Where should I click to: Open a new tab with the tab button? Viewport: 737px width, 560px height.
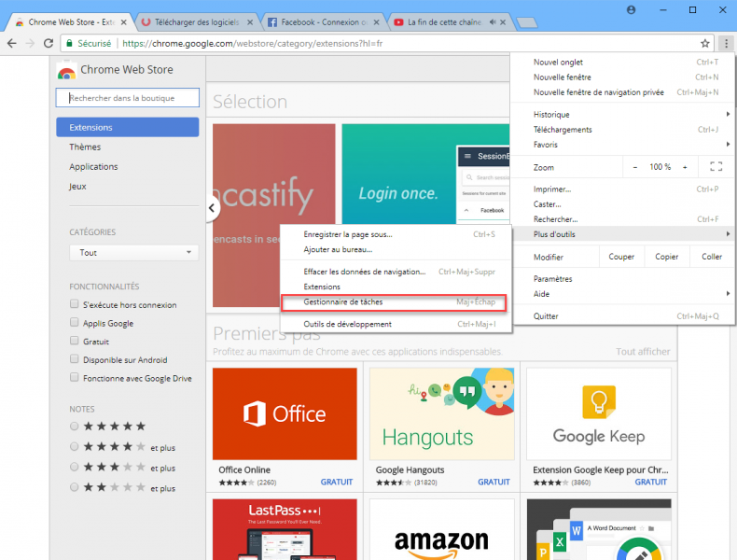point(526,22)
